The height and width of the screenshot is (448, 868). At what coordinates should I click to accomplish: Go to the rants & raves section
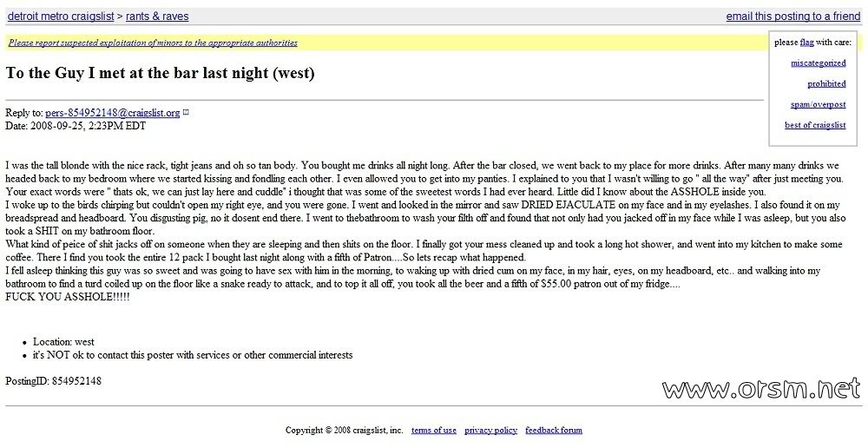tap(157, 16)
